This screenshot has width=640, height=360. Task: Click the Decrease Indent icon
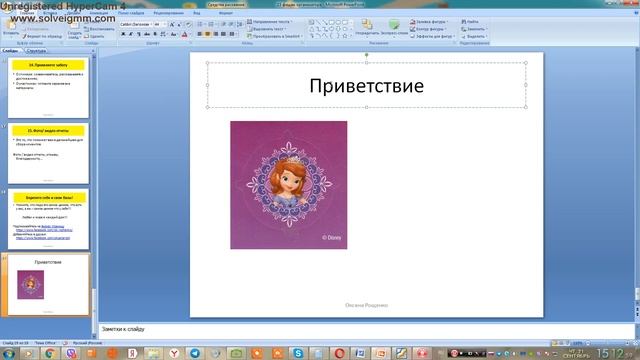coord(224,24)
